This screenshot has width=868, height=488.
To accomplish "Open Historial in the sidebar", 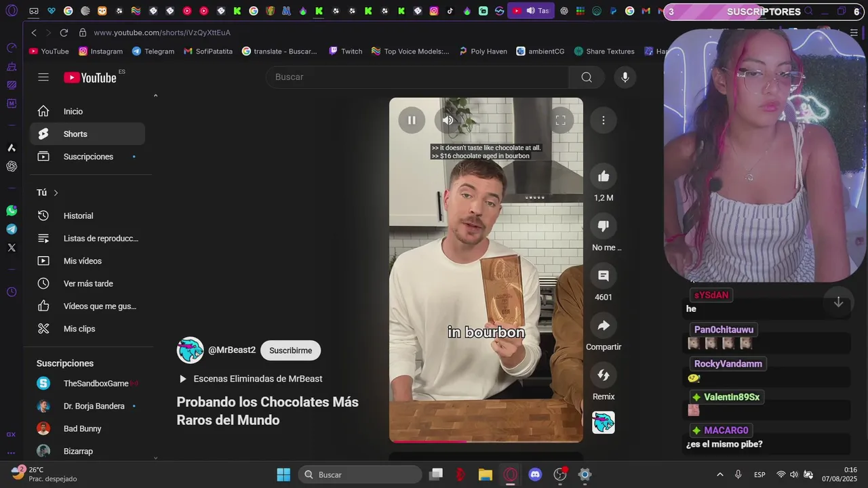I will click(87, 216).
